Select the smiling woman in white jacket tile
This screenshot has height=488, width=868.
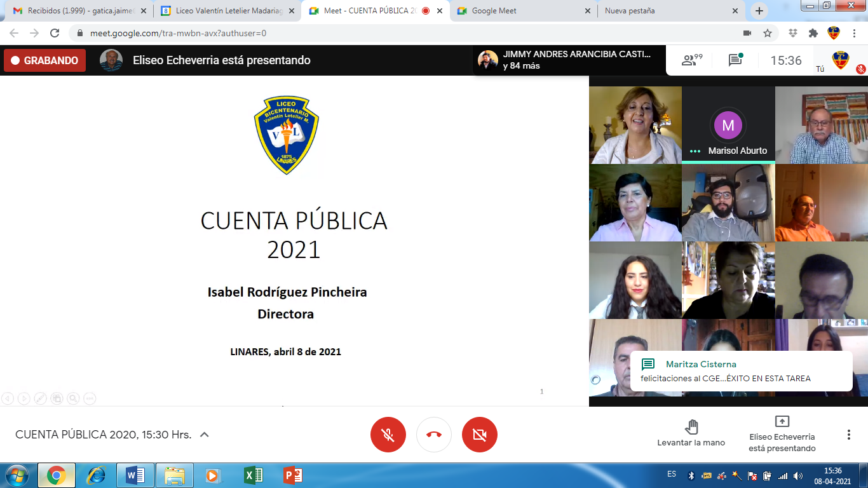click(635, 125)
